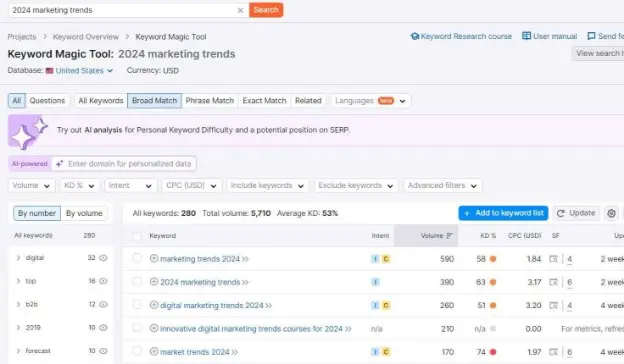Select the Broad Match tab
This screenshot has height=364, width=624.
154,101
